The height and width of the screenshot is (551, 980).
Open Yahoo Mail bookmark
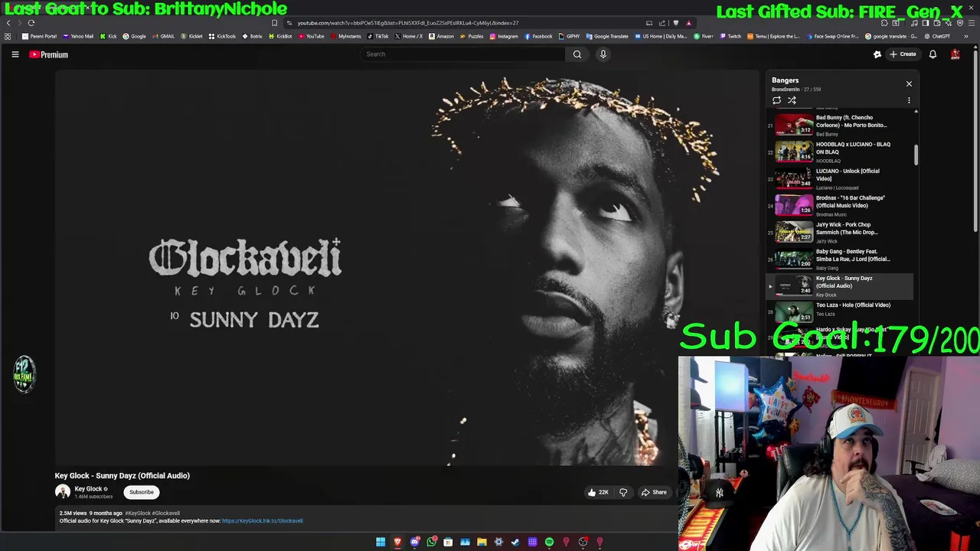point(78,36)
